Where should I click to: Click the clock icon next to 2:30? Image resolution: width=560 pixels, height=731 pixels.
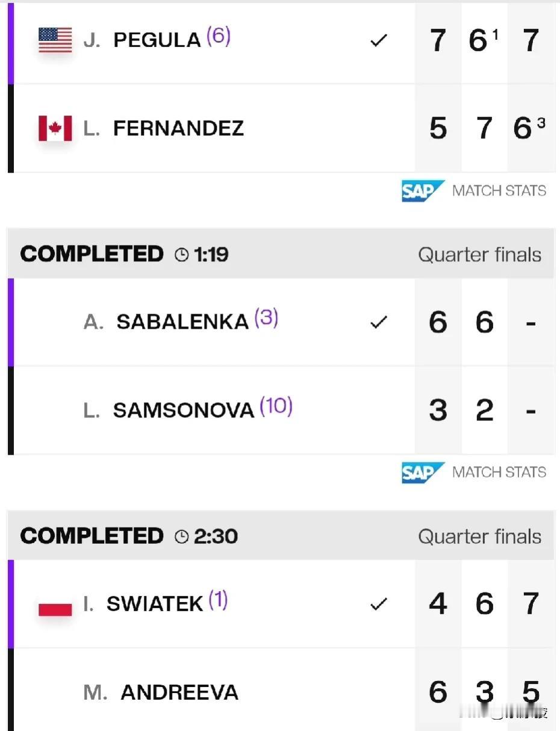click(181, 537)
